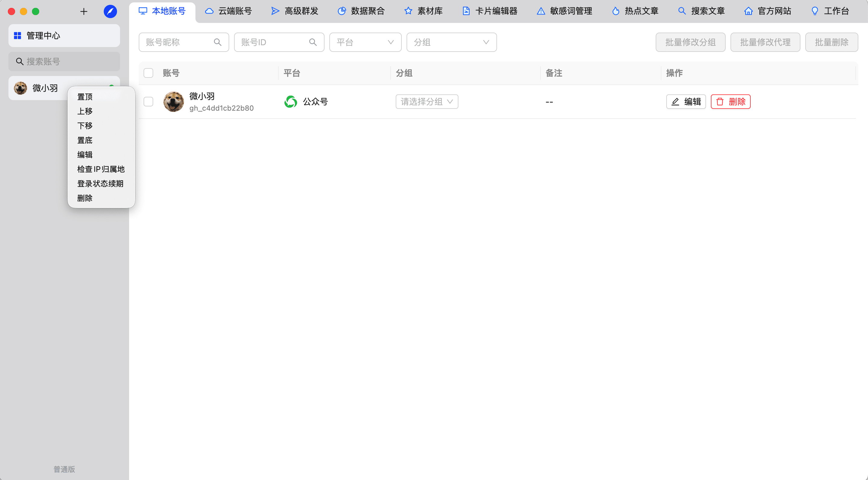The width and height of the screenshot is (868, 480).
Task: Choose 检查IP归属地 from context menu
Action: pyautogui.click(x=101, y=169)
